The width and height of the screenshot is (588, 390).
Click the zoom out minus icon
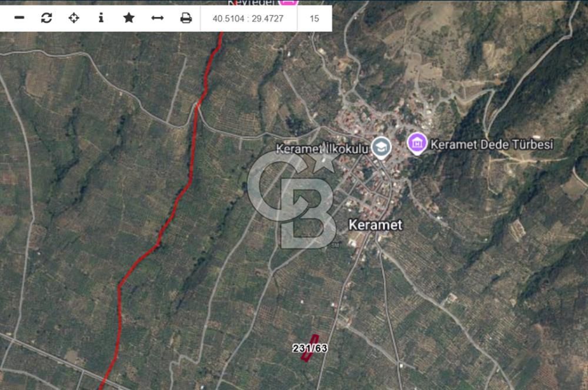click(19, 18)
